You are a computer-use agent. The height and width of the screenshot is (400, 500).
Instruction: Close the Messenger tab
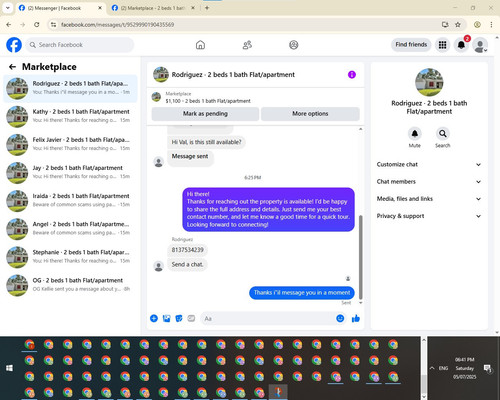pos(100,8)
